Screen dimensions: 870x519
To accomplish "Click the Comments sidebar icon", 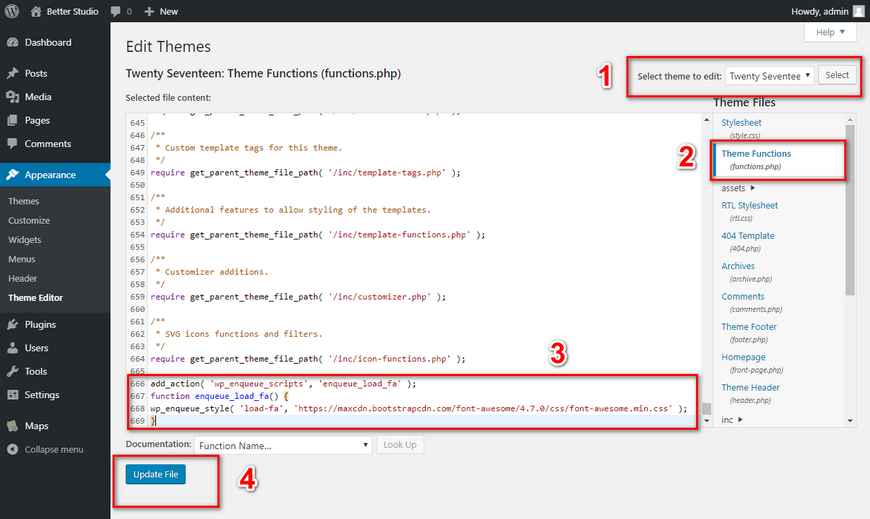I will pyautogui.click(x=12, y=143).
